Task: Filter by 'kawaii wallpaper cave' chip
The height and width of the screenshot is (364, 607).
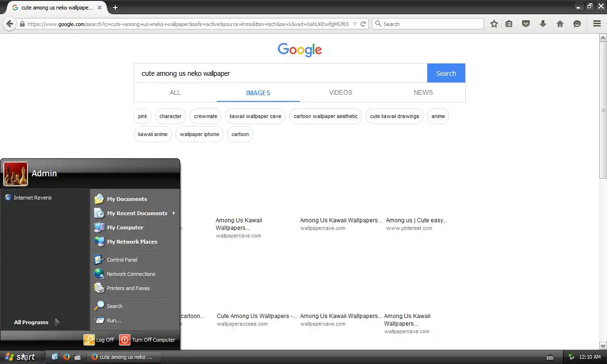Action: tap(255, 116)
